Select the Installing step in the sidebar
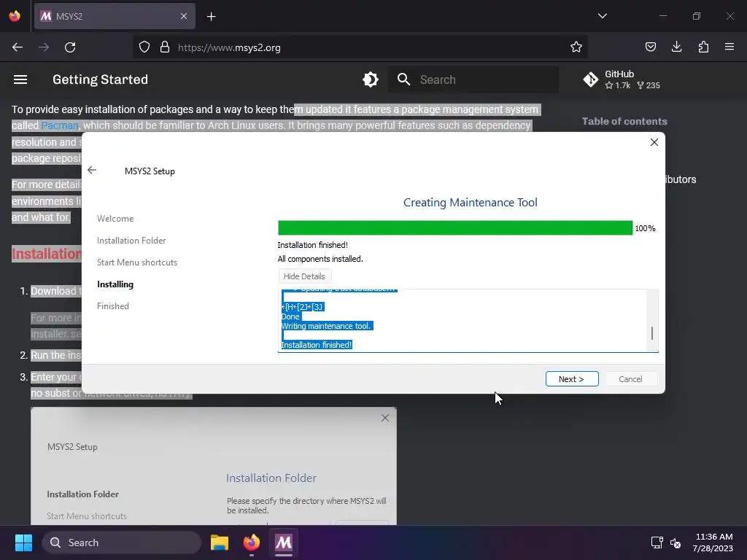Image resolution: width=747 pixels, height=560 pixels. pyautogui.click(x=115, y=284)
